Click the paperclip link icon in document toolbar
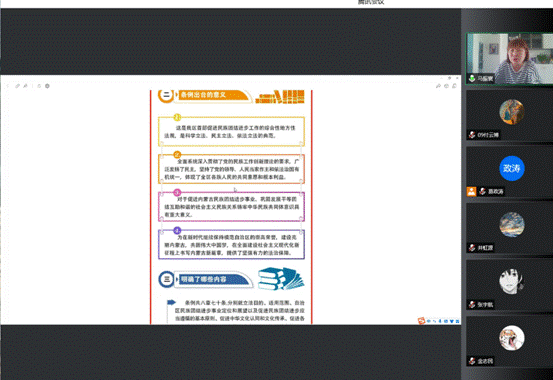The height and width of the screenshot is (380, 553). tap(17, 86)
